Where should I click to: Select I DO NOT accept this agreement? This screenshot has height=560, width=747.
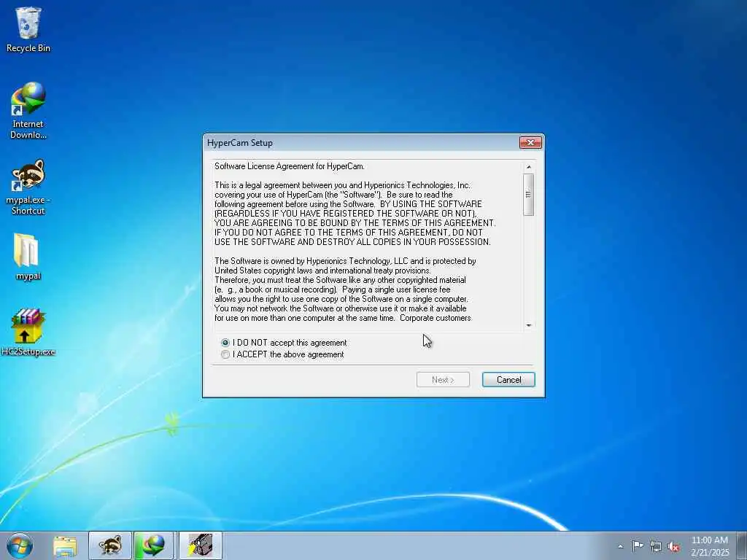[285, 343]
